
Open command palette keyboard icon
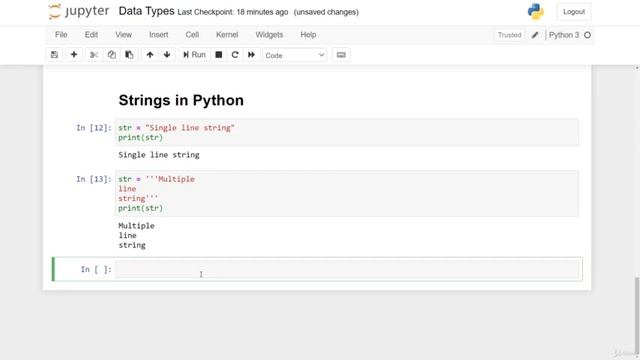341,55
